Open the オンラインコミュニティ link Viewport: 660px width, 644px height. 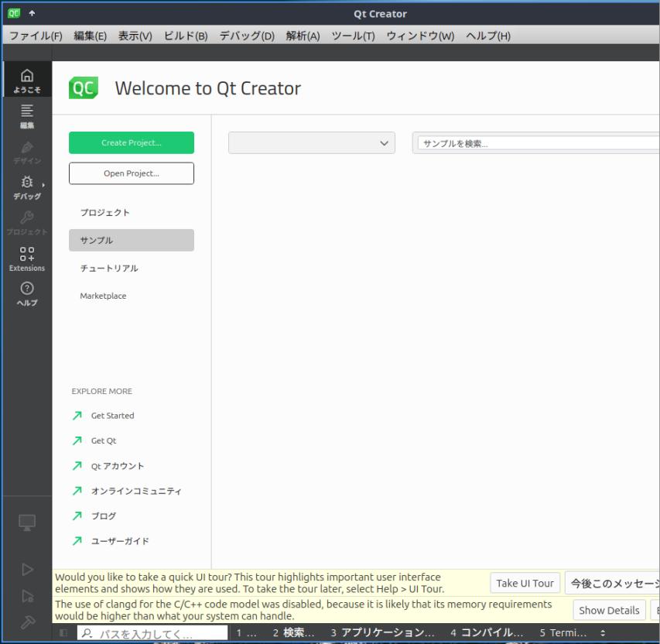coord(136,491)
